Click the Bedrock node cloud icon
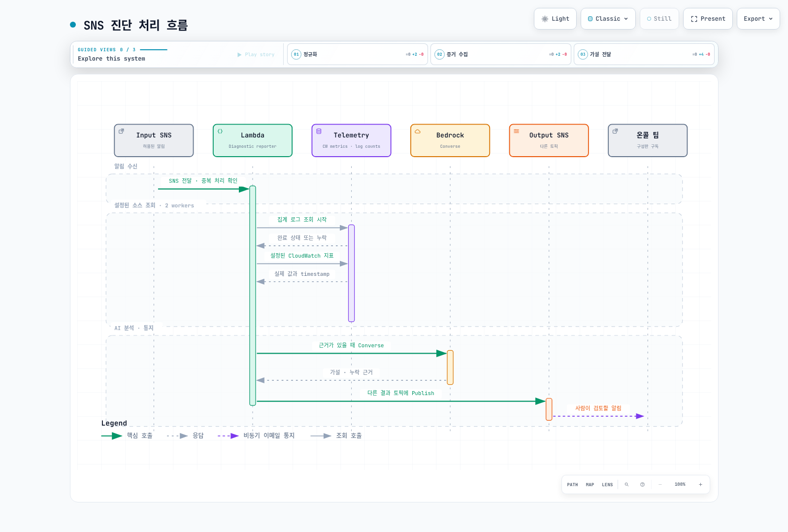Viewport: 788px width, 532px height. [418, 132]
